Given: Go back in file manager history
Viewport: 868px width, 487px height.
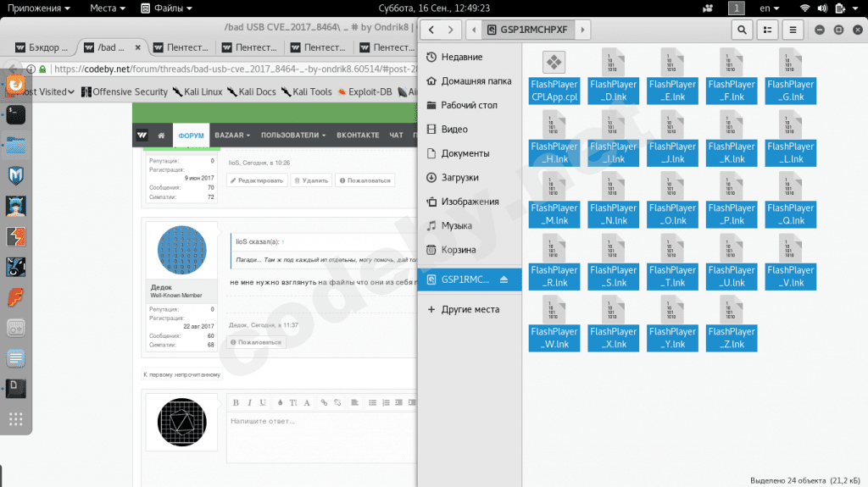Looking at the screenshot, I should (431, 30).
